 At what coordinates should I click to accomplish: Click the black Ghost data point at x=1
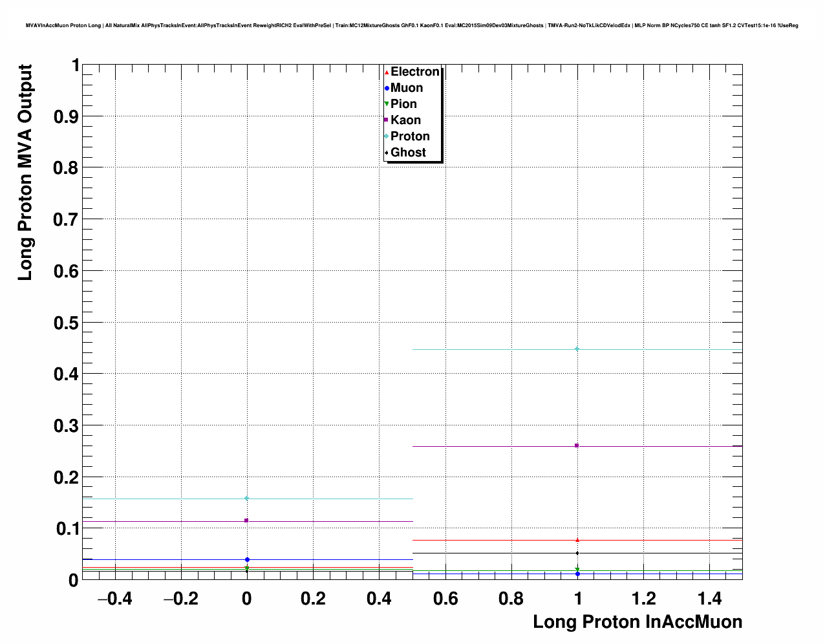[x=577, y=553]
